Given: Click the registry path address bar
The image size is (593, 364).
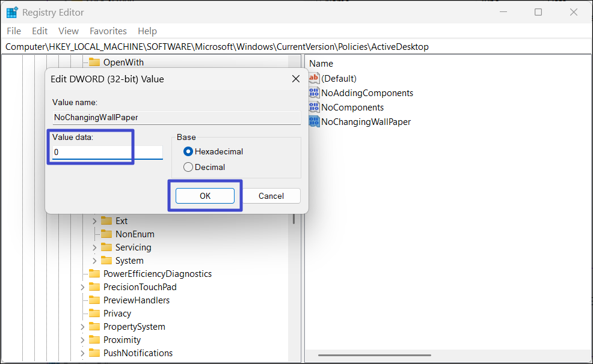Looking at the screenshot, I should pos(296,46).
